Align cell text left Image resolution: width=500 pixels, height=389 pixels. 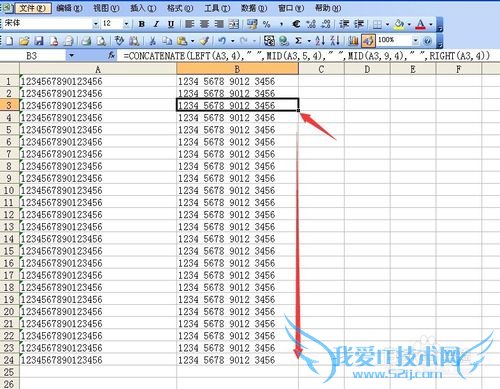coord(190,24)
